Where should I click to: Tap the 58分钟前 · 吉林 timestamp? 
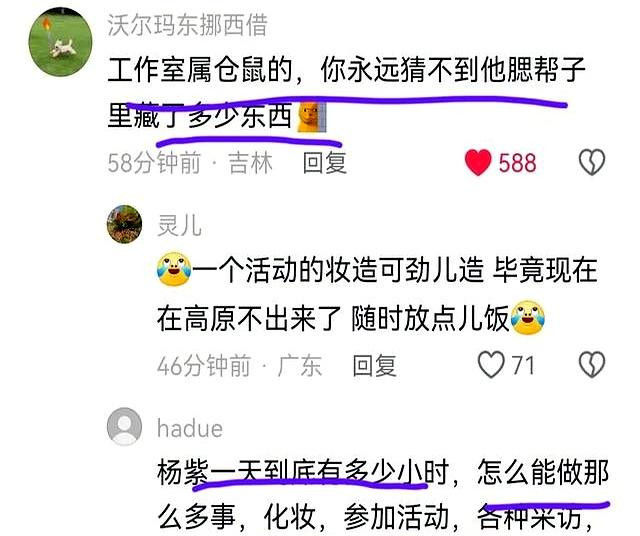(x=190, y=163)
